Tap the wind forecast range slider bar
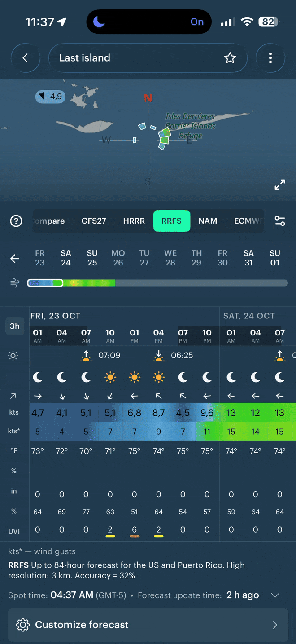Viewport: 296px width, 644px height. 157,283
